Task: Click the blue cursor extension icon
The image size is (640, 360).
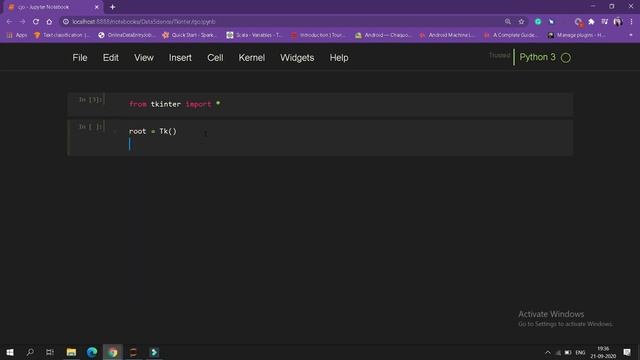Action: tap(551, 22)
